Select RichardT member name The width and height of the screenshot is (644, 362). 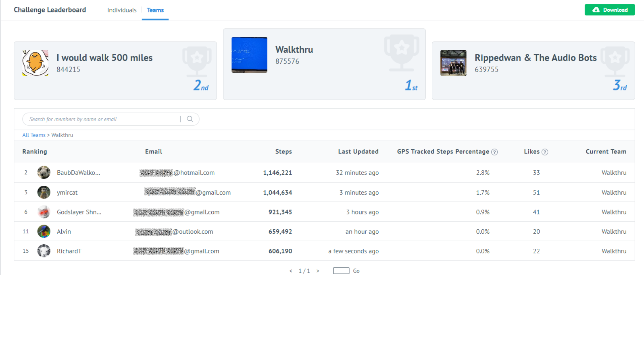click(x=69, y=251)
